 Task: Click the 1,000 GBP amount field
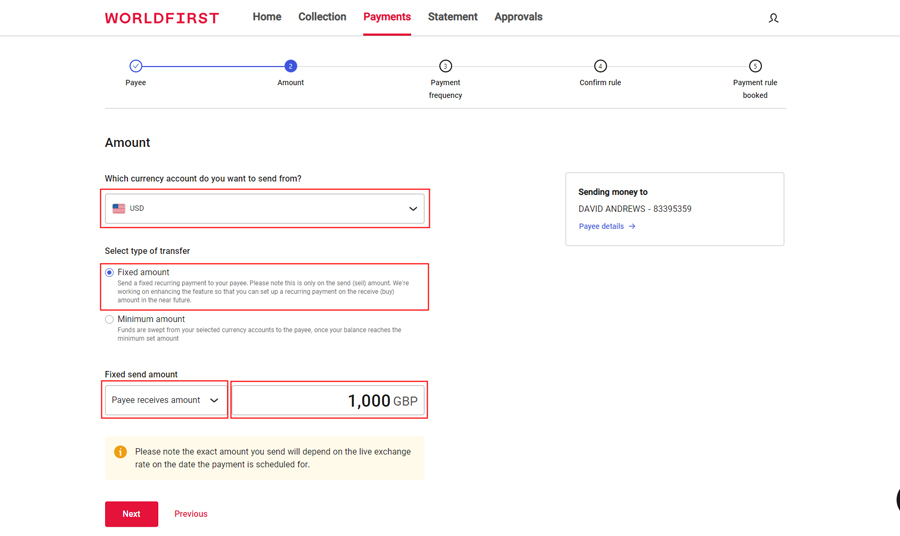pyautogui.click(x=329, y=400)
